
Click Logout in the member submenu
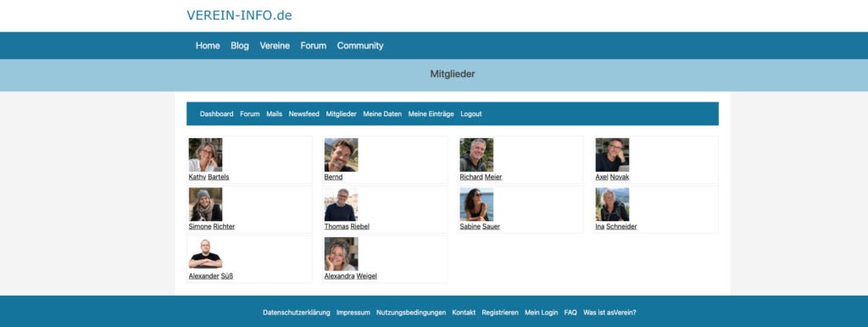coord(471,114)
